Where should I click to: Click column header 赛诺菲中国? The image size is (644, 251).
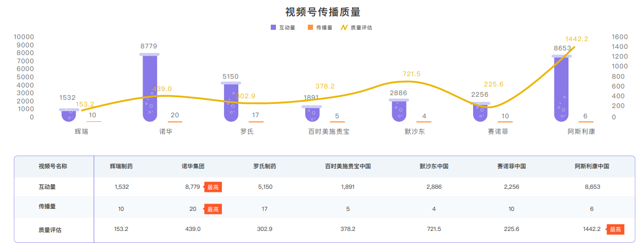tap(511, 167)
